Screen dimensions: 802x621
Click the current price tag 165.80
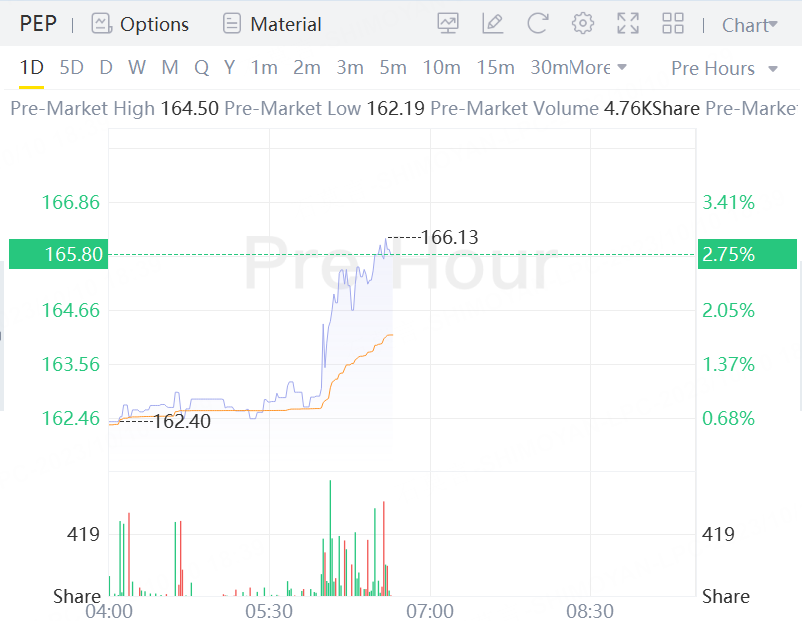tap(59, 254)
